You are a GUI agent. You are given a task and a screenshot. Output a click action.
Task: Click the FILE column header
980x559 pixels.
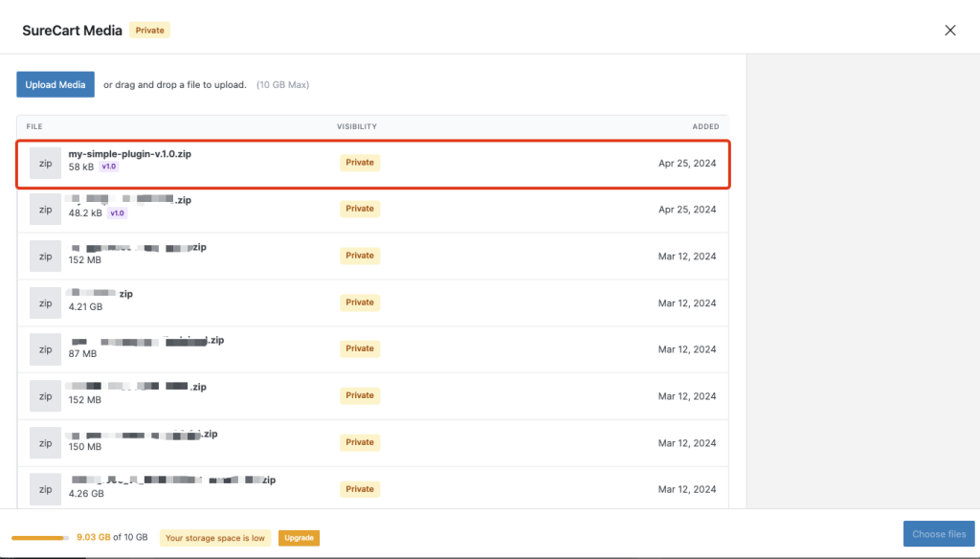[x=34, y=126]
